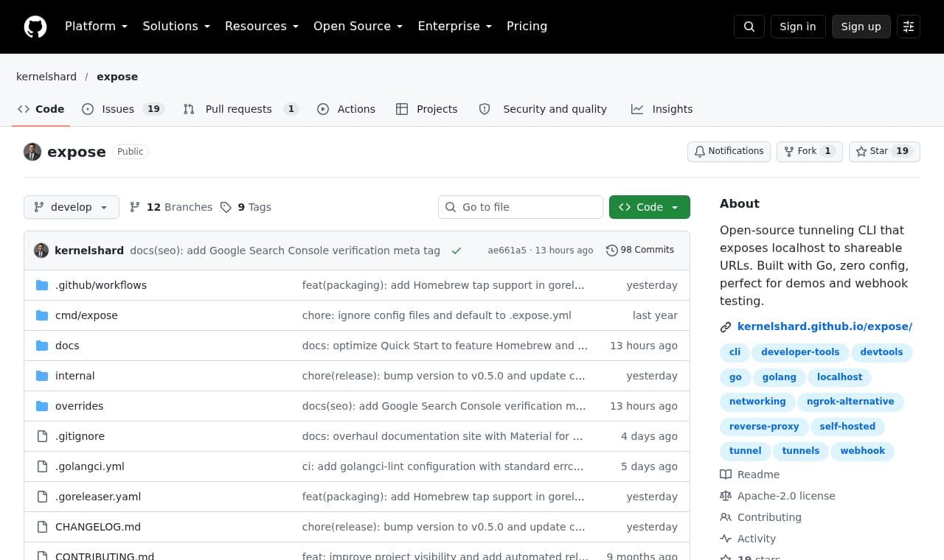Open the develop branch selector
The height and width of the screenshot is (560, 944).
pyautogui.click(x=72, y=207)
